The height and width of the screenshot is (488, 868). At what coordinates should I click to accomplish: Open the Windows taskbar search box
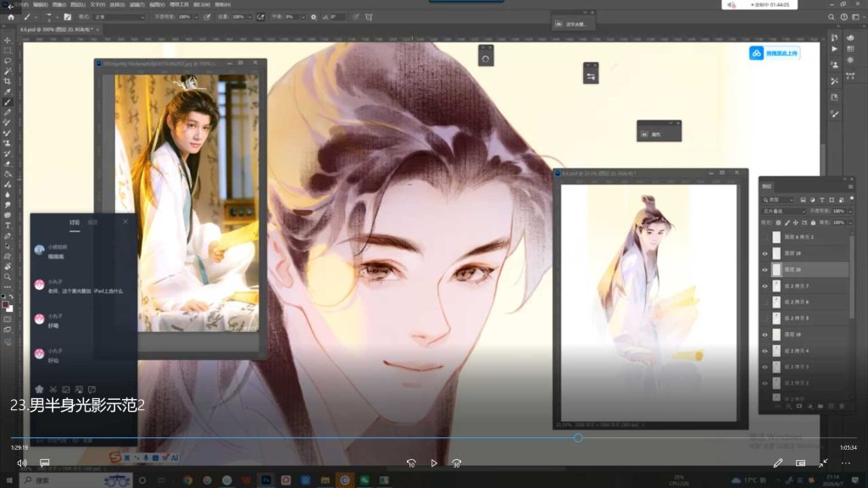(x=77, y=480)
